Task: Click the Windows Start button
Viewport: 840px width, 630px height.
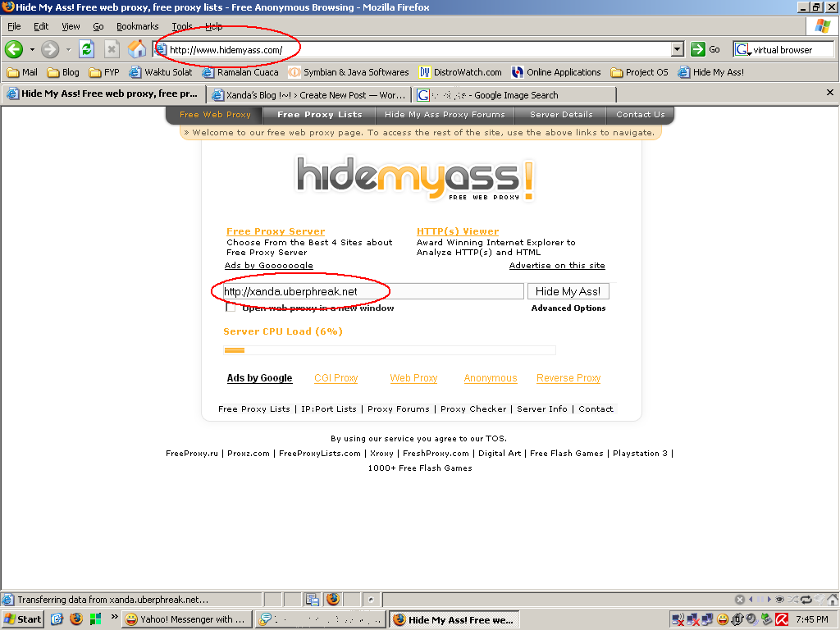Action: [x=22, y=619]
